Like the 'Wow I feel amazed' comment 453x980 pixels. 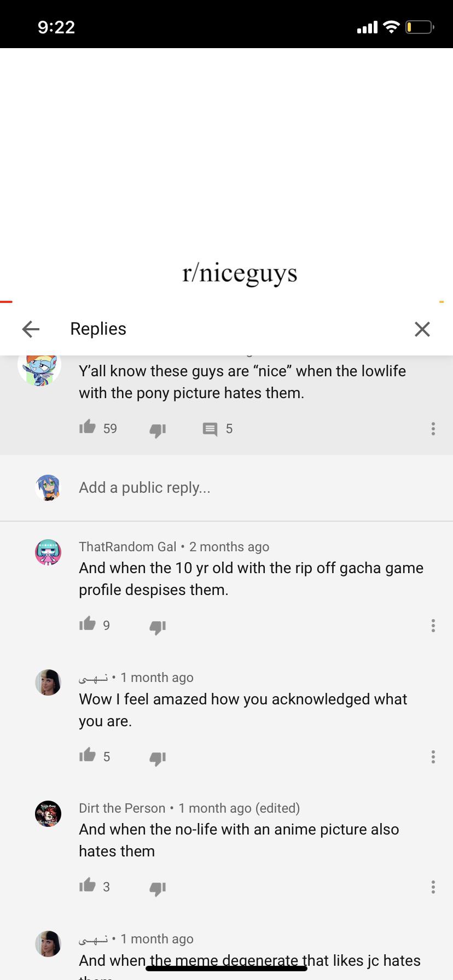(x=87, y=755)
